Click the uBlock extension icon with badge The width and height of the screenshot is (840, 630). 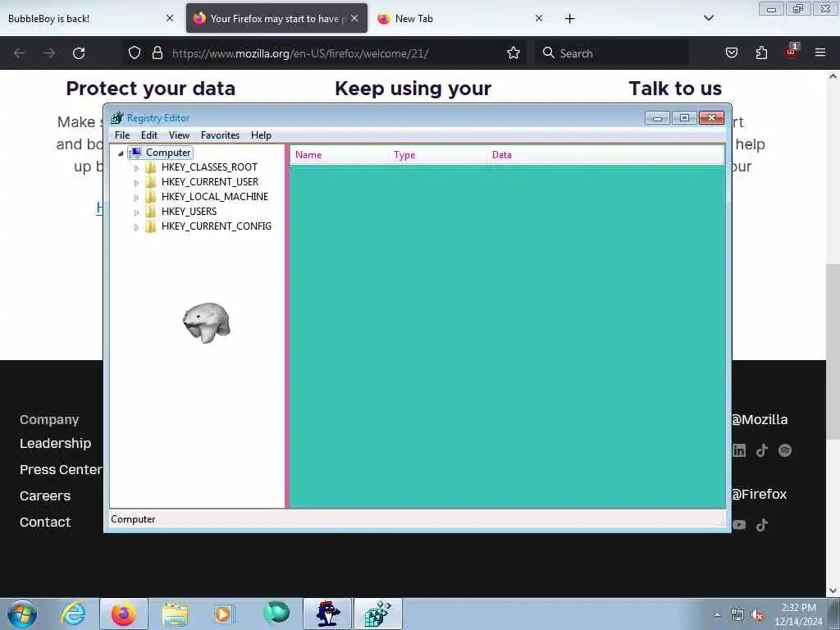792,52
